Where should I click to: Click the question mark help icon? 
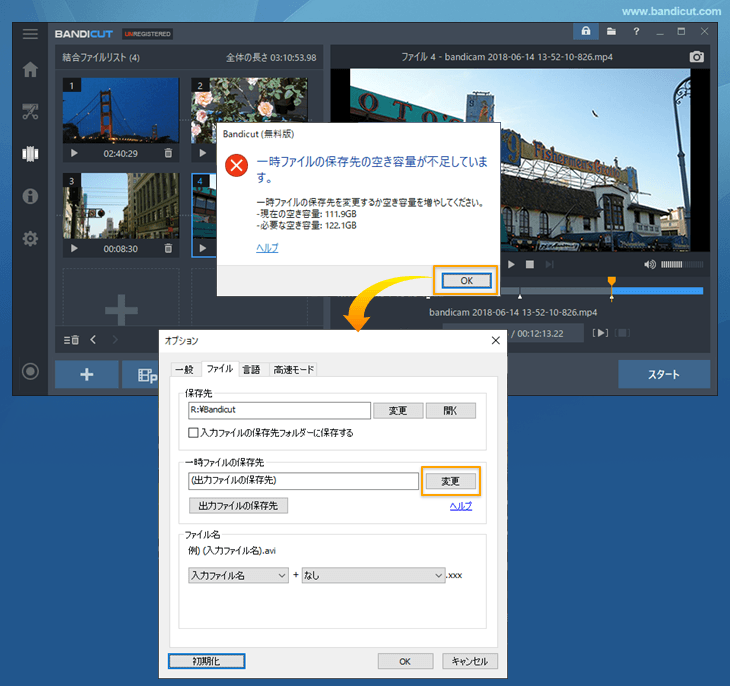pos(636,31)
